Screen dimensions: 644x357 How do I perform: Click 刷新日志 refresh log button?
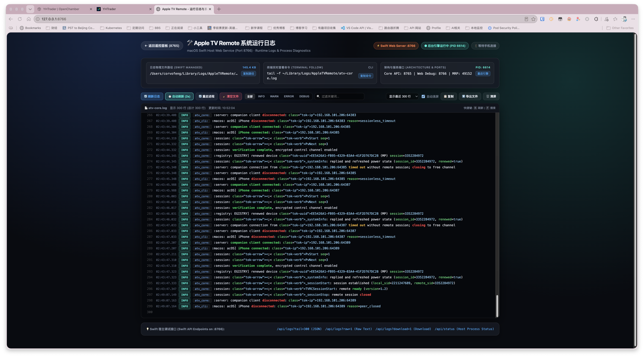click(x=152, y=96)
